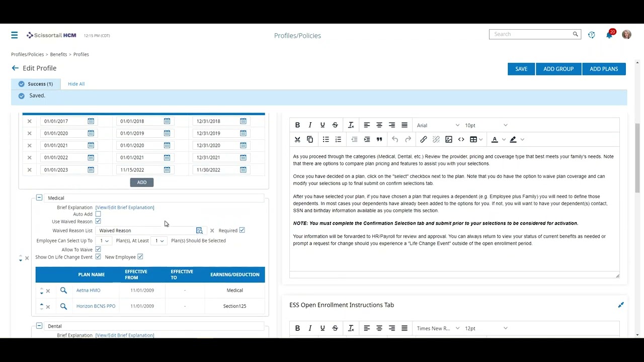Image resolution: width=644 pixels, height=362 pixels.
Task: Open View/Edit Brief Explanation under Medical
Action: pyautogui.click(x=125, y=207)
